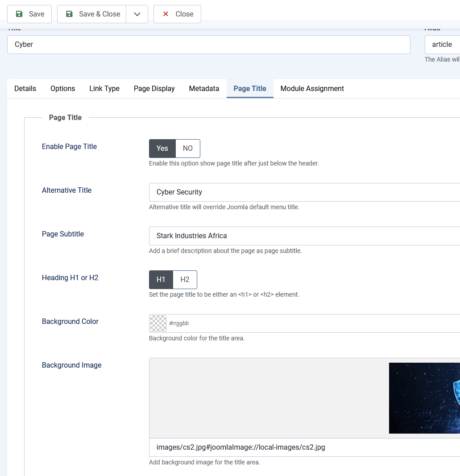
Task: Switch to the Link Type tab
Action: (104, 88)
